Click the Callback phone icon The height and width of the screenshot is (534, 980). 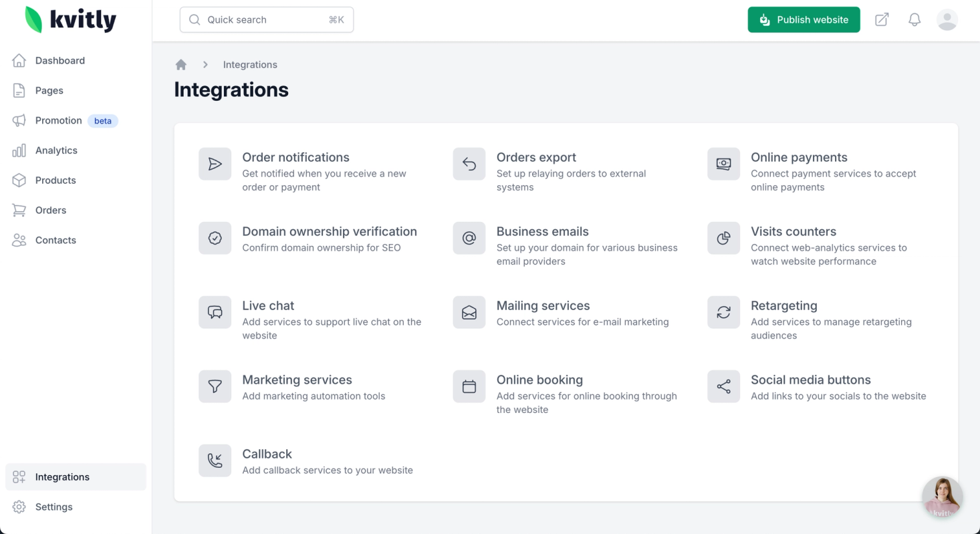click(215, 460)
